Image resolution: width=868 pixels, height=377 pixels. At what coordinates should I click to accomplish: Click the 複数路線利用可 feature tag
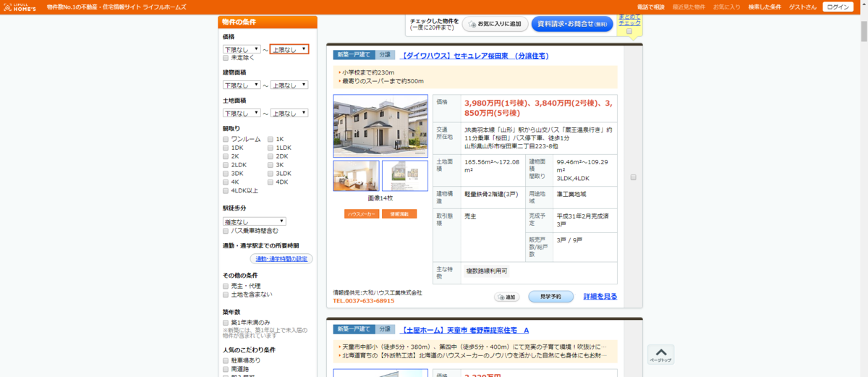tap(486, 271)
